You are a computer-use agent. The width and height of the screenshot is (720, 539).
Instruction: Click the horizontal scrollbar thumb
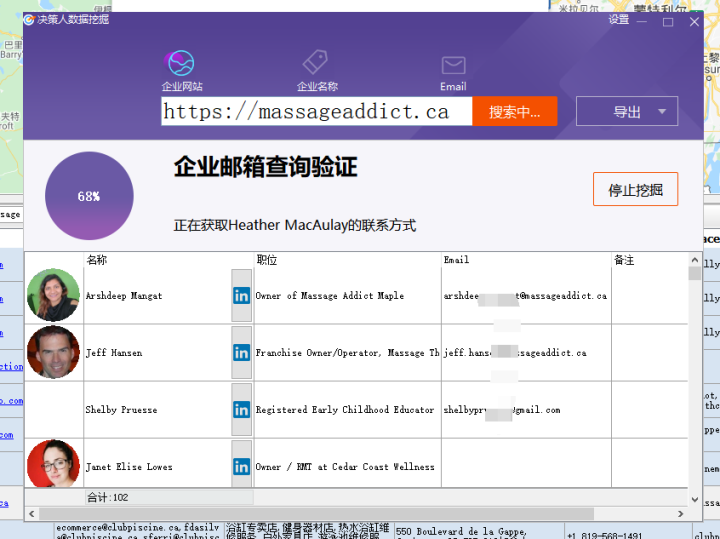coord(316,514)
